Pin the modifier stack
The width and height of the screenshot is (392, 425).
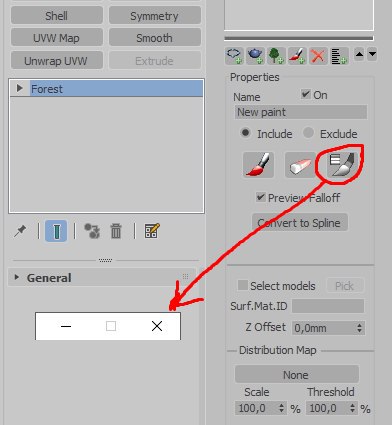point(20,231)
